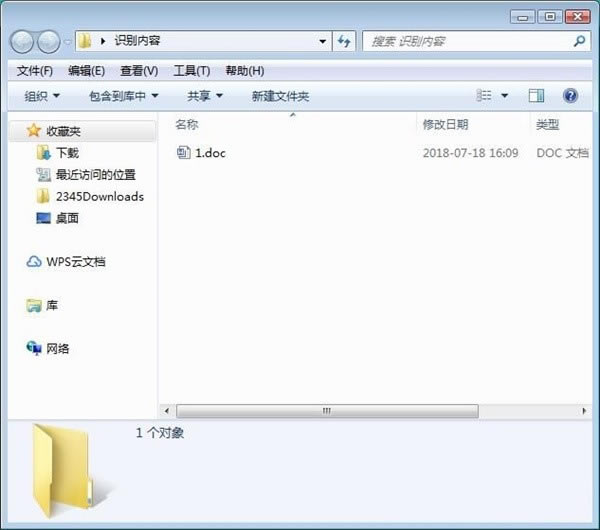Open recent pages dropdown beside navigation arrows

[x=67, y=42]
